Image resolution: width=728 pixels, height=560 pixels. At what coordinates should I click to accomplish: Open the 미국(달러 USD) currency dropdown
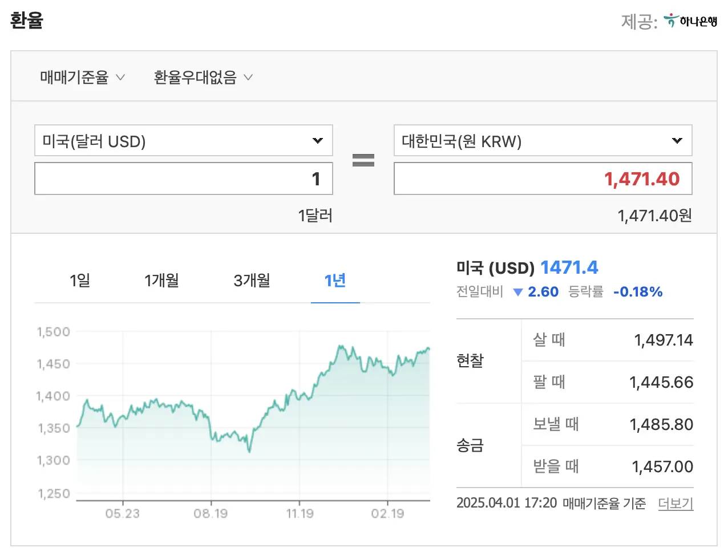[183, 140]
